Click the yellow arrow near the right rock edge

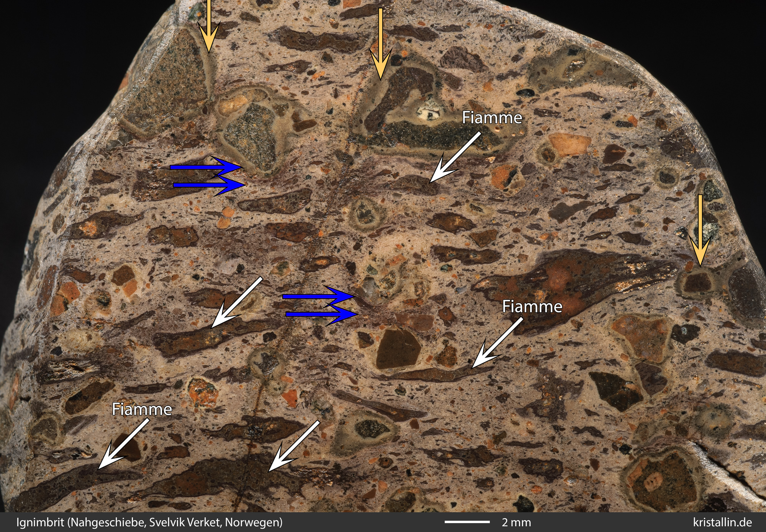pyautogui.click(x=700, y=230)
